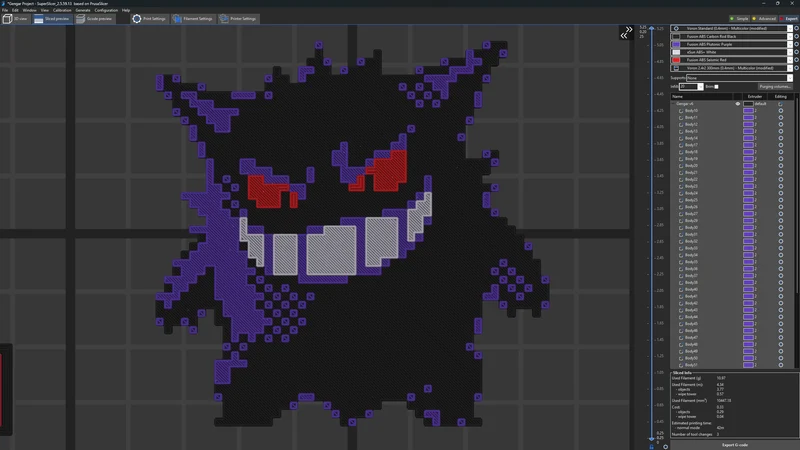Click the Export G-code button
The width and height of the screenshot is (800, 450).
pos(735,445)
